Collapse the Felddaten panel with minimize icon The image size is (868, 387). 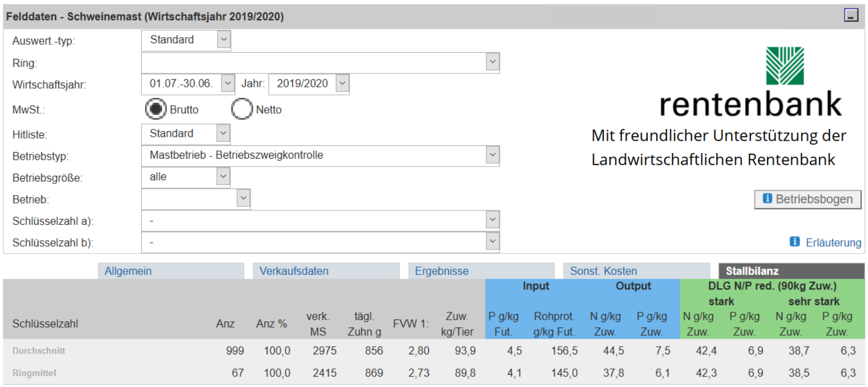pyautogui.click(x=851, y=16)
